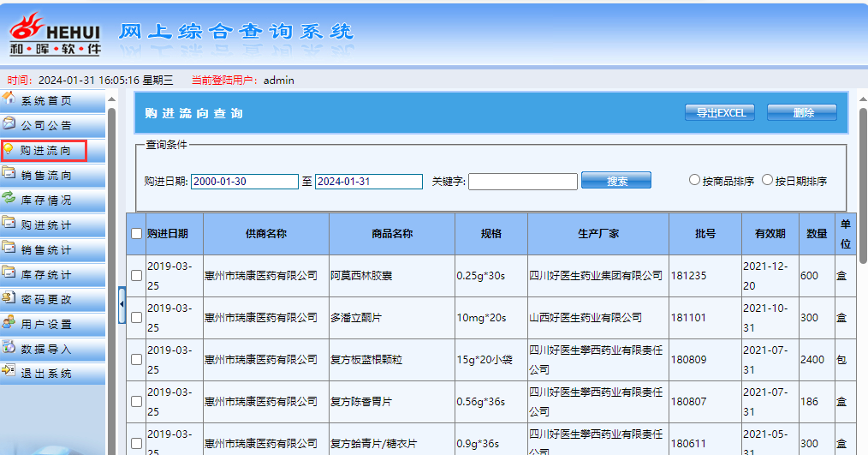The width and height of the screenshot is (868, 455).
Task: Click the lightbulb icon beside 购进流向
Action: pyautogui.click(x=9, y=149)
